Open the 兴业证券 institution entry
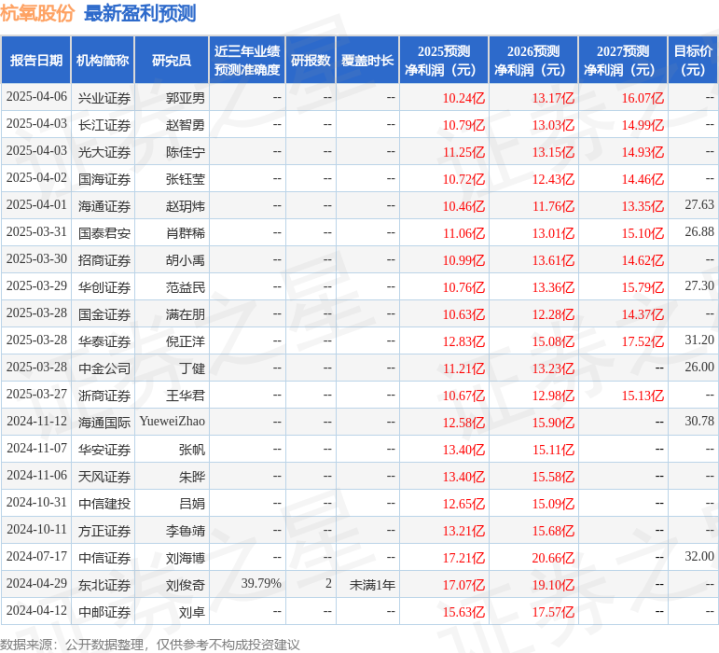 (102, 98)
